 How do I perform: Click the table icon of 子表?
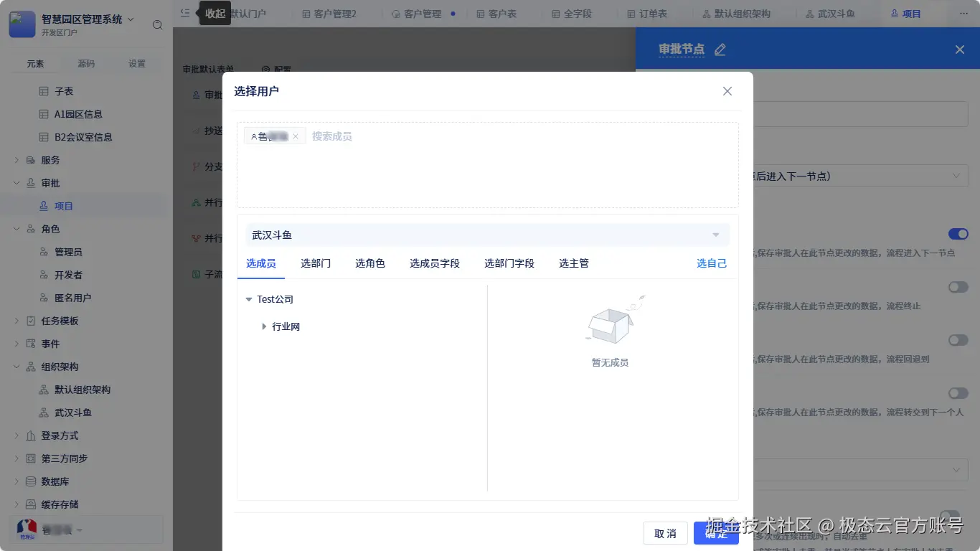click(44, 91)
